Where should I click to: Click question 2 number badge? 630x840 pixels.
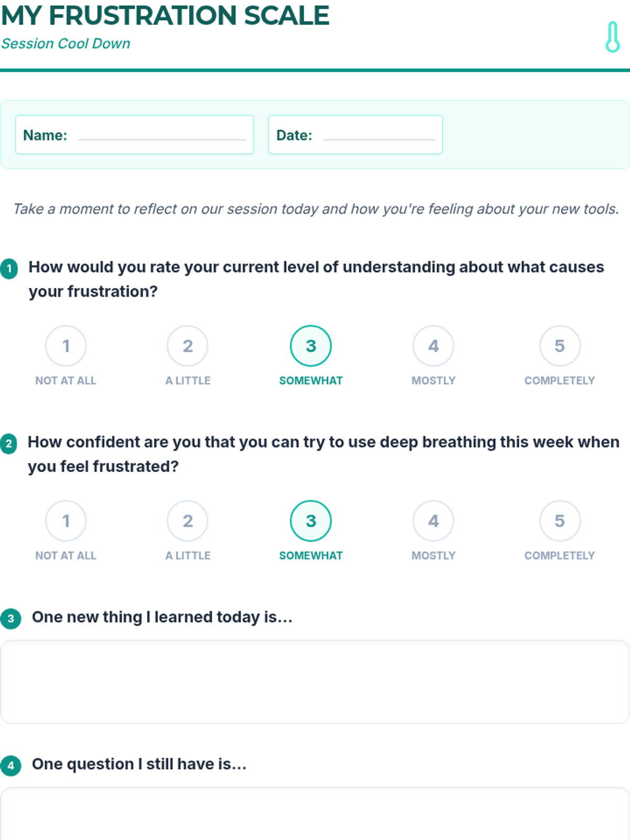click(x=9, y=444)
